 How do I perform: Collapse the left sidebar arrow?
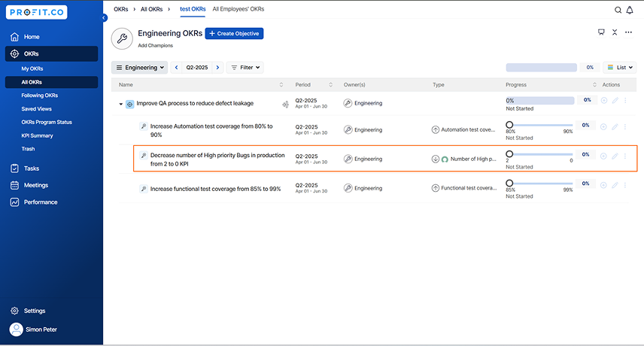coord(105,17)
